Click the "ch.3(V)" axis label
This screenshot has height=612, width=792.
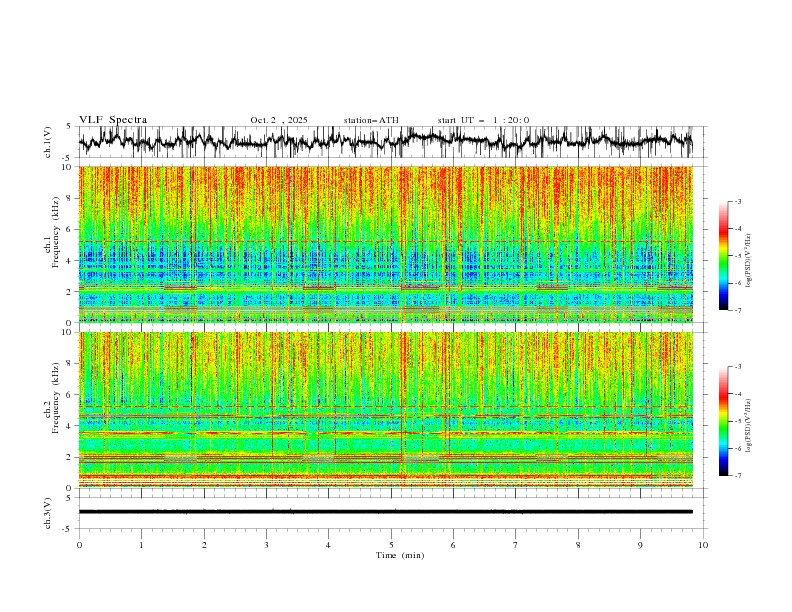tap(48, 513)
